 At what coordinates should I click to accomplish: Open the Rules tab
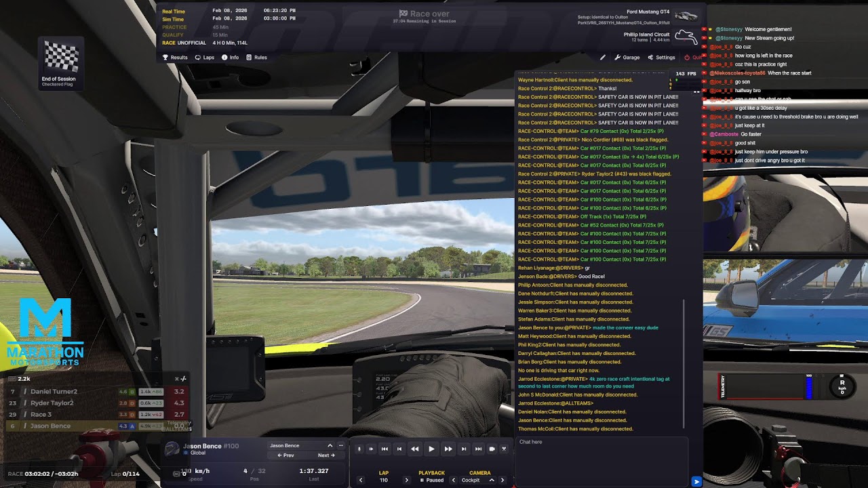click(x=256, y=58)
